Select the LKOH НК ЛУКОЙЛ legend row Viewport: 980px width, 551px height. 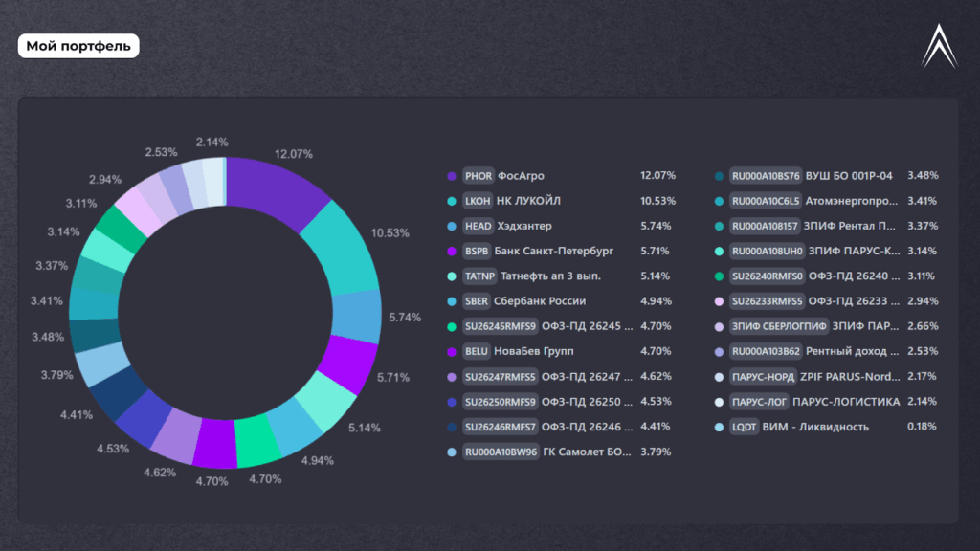click(x=561, y=201)
